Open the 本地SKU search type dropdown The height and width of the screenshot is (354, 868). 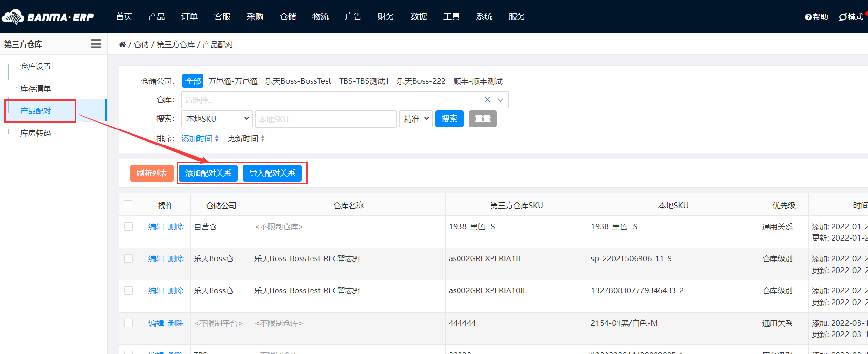point(217,119)
